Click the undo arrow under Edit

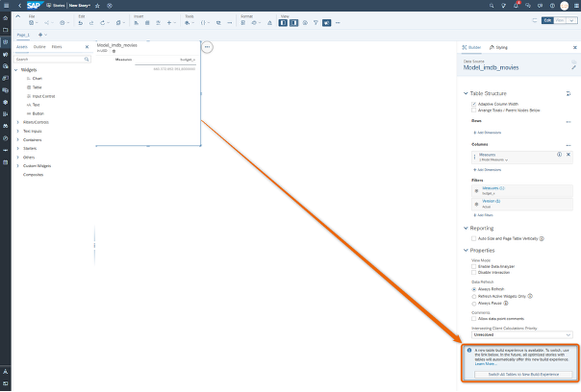(81, 23)
